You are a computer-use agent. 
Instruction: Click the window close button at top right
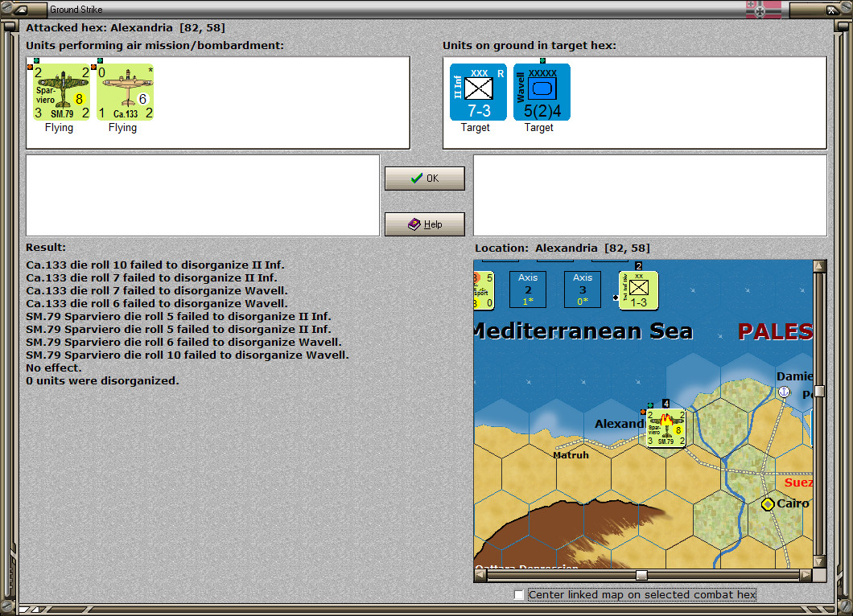[x=832, y=9]
